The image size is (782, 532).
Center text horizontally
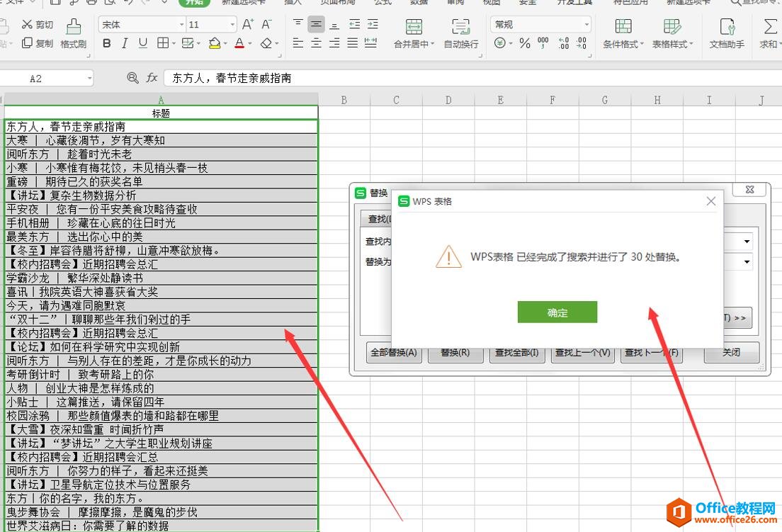(x=316, y=43)
